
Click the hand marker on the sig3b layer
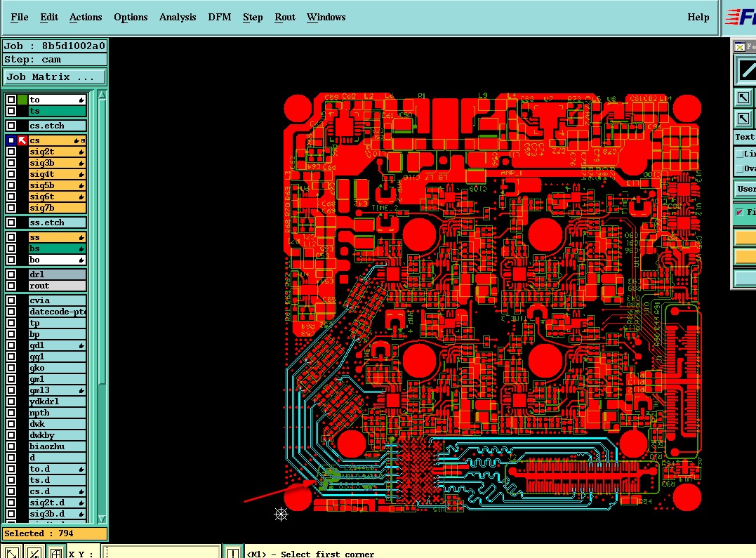[81, 163]
